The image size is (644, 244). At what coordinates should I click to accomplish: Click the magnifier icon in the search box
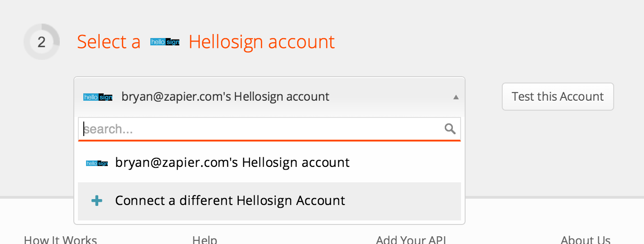coord(450,129)
